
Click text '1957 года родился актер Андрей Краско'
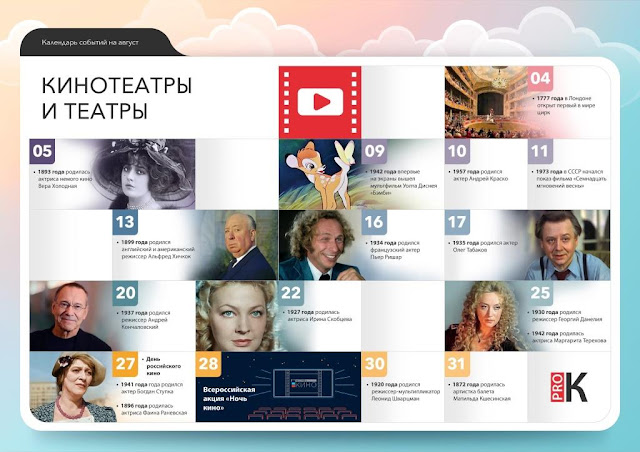tap(479, 175)
